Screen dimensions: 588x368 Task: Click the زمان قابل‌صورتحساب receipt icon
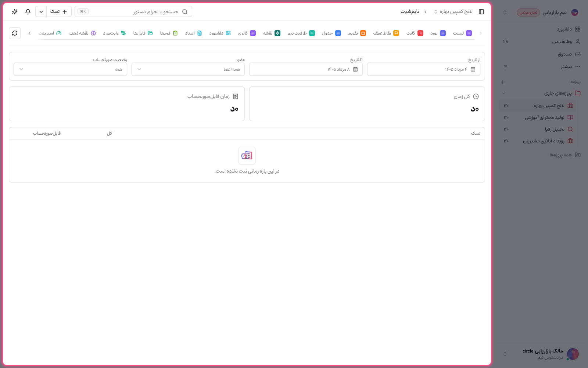236,96
